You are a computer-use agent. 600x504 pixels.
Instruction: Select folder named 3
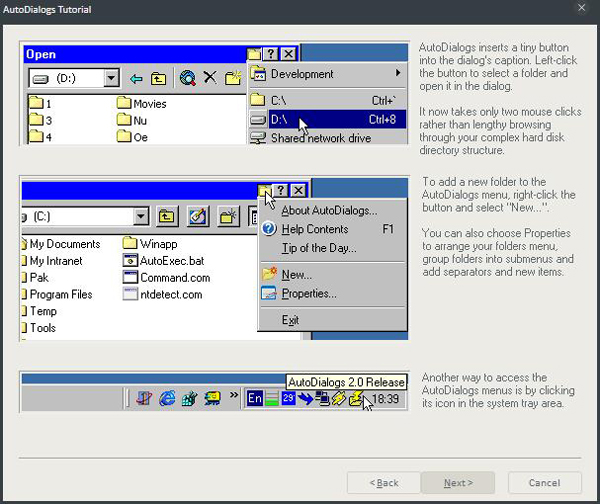(40, 120)
